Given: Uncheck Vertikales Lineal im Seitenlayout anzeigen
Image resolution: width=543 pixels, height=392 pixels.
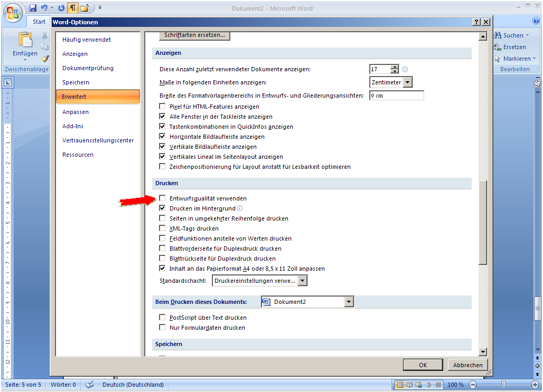Looking at the screenshot, I should pyautogui.click(x=162, y=157).
